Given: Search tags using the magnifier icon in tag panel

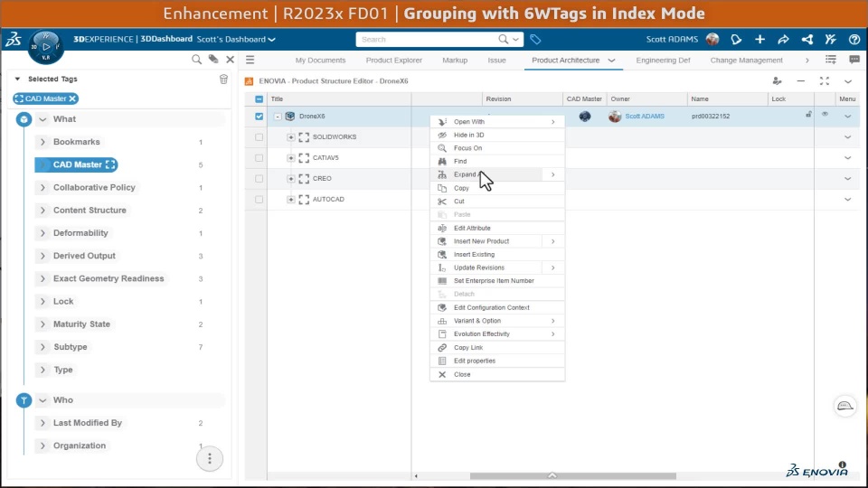Looking at the screenshot, I should tap(196, 60).
